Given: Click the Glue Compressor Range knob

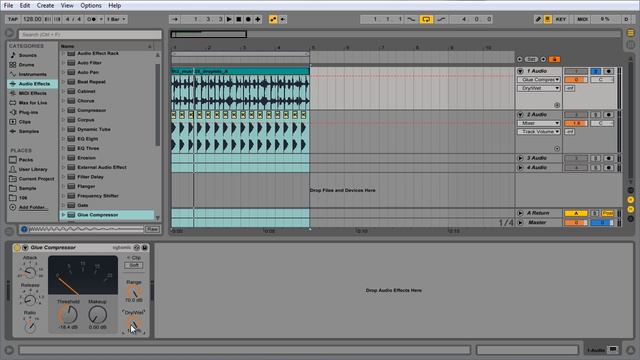Looking at the screenshot, I should pyautogui.click(x=133, y=292).
